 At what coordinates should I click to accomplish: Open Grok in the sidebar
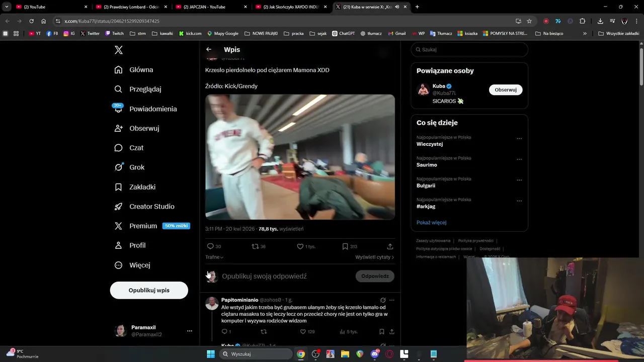(x=130, y=167)
